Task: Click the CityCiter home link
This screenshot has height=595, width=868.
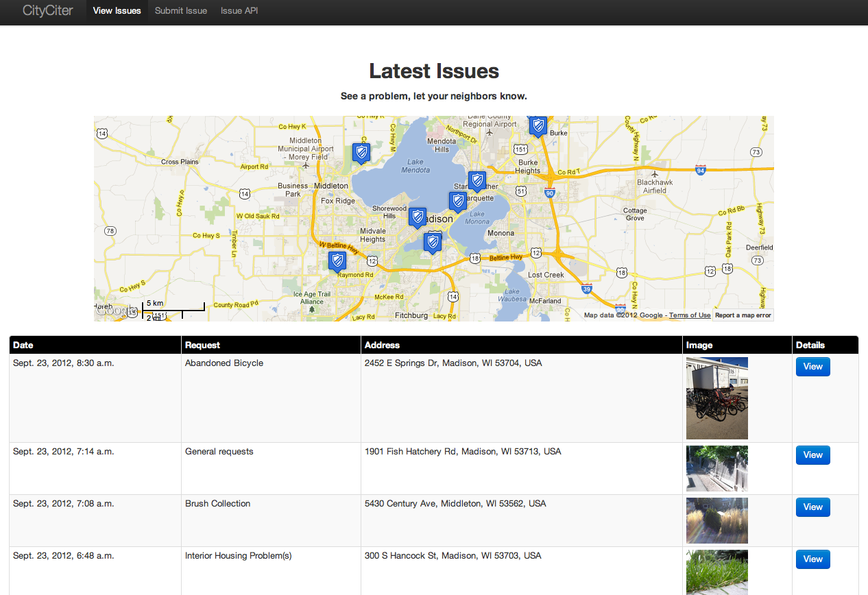Action: pos(47,11)
